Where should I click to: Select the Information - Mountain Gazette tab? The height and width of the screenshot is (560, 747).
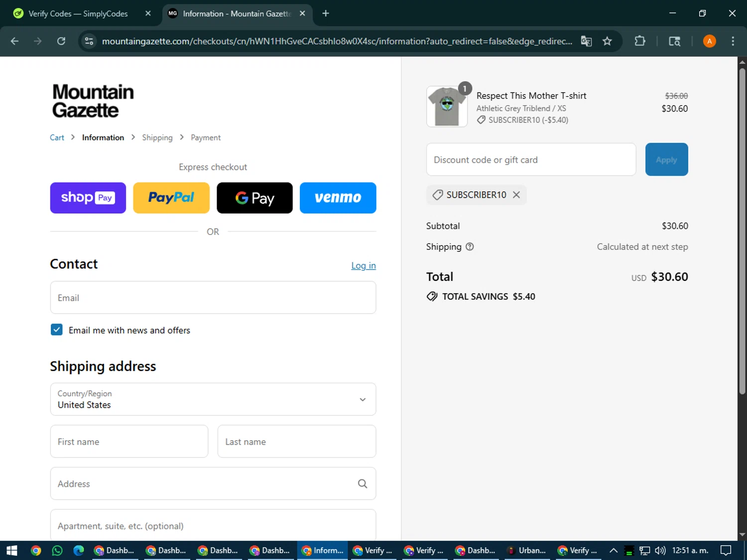pyautogui.click(x=237, y=13)
